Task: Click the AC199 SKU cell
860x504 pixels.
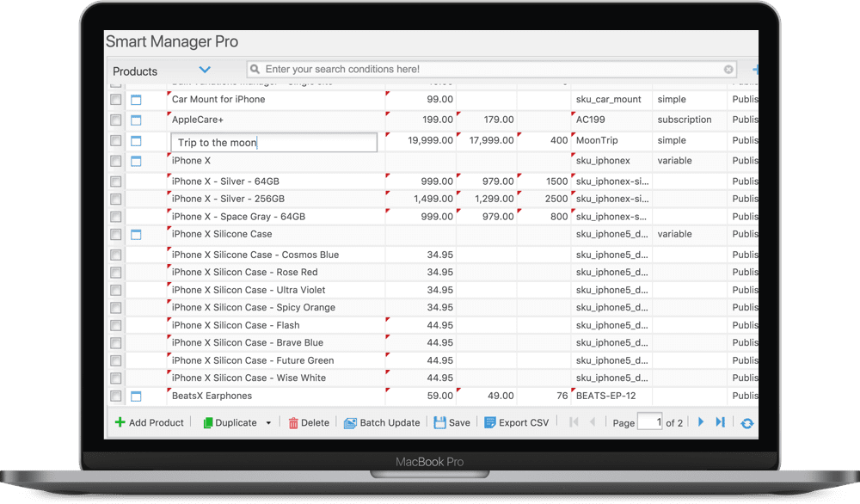Action: 590,120
